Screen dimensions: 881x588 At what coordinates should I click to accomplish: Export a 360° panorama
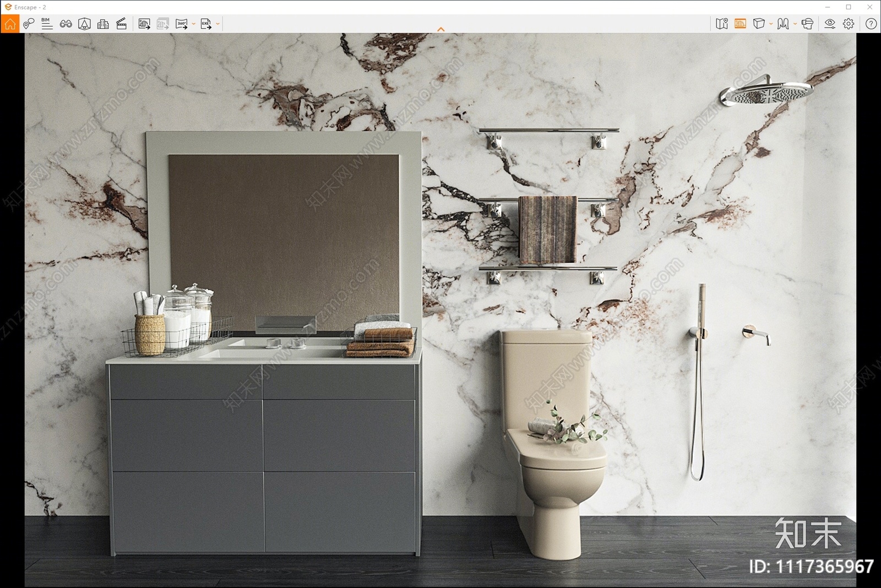[181, 24]
